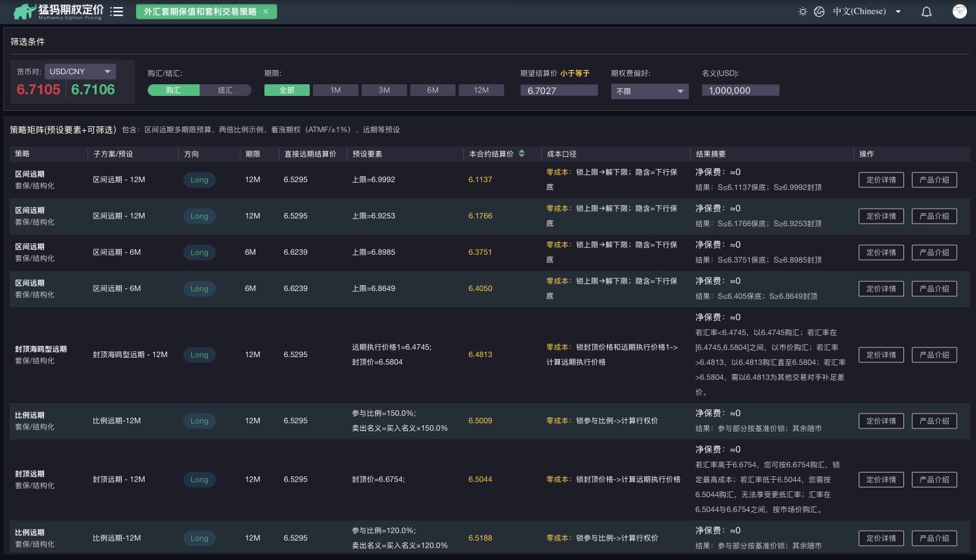
Task: Edit the 名义(USD) 1,000,000 field
Action: [741, 91]
